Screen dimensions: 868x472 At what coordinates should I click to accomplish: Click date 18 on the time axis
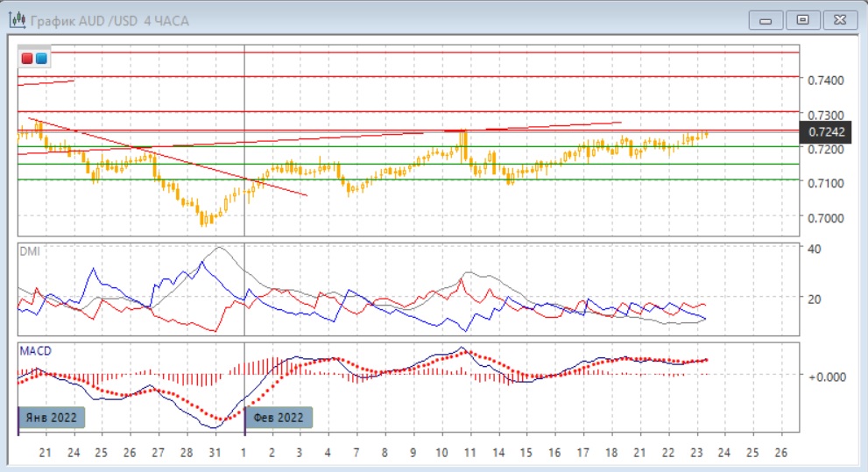[611, 453]
